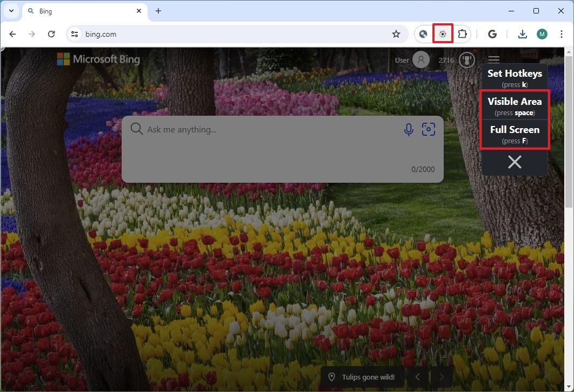Open the Downloads icon in the toolbar
Viewport: 574px width, 392px height.
coord(522,34)
